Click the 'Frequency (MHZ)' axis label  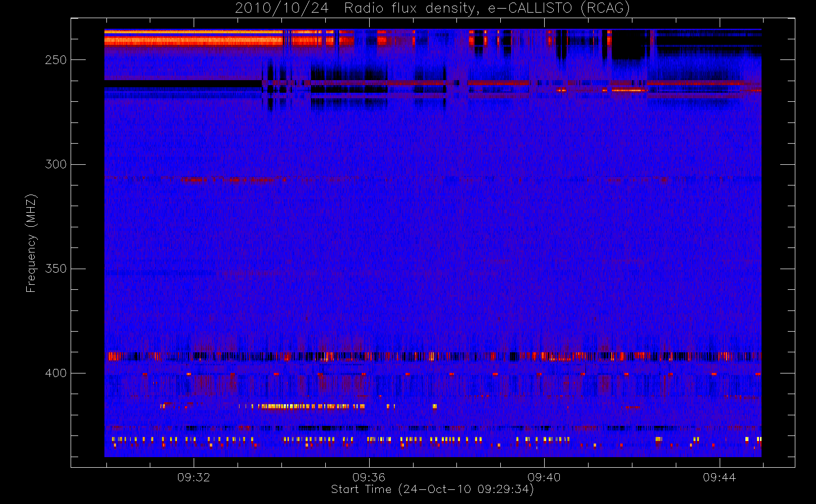pyautogui.click(x=31, y=243)
